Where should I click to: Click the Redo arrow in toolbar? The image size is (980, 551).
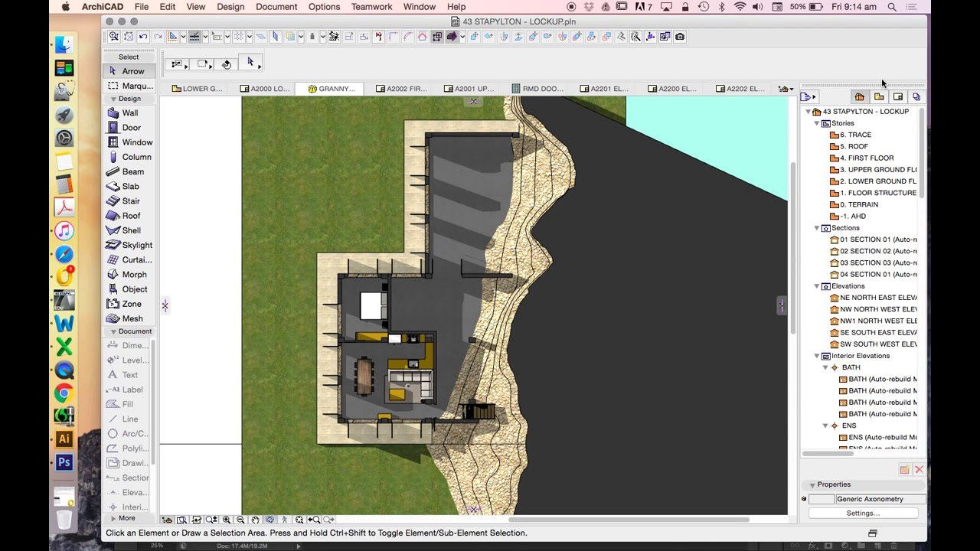pos(157,36)
